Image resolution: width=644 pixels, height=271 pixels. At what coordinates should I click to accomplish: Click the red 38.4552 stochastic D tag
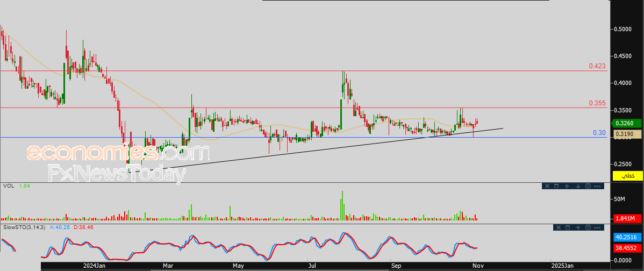point(627,248)
